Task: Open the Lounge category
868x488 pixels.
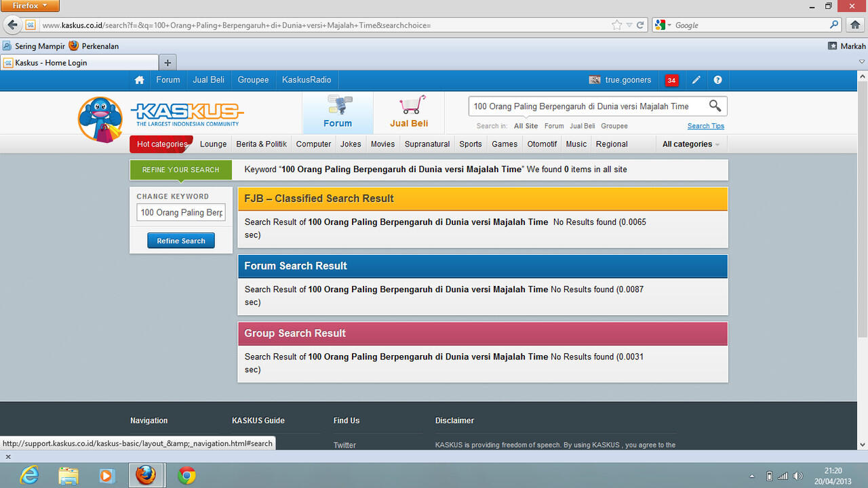Action: coord(213,144)
